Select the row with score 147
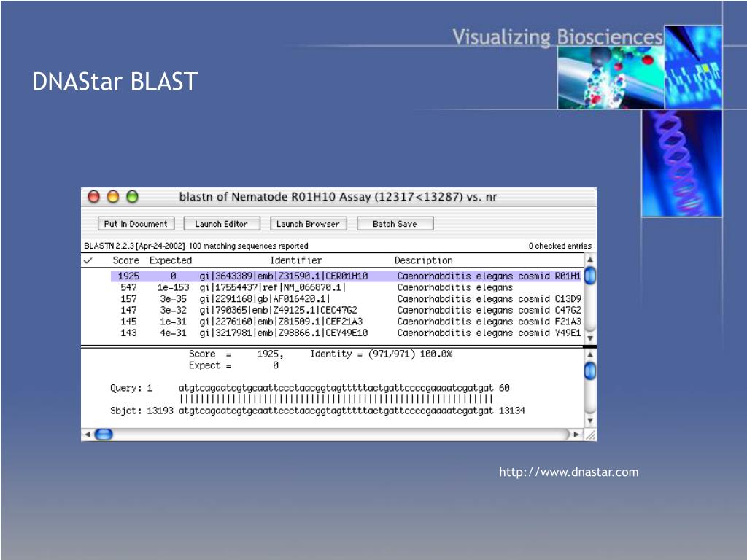This screenshot has height=560, width=747. pos(346,311)
